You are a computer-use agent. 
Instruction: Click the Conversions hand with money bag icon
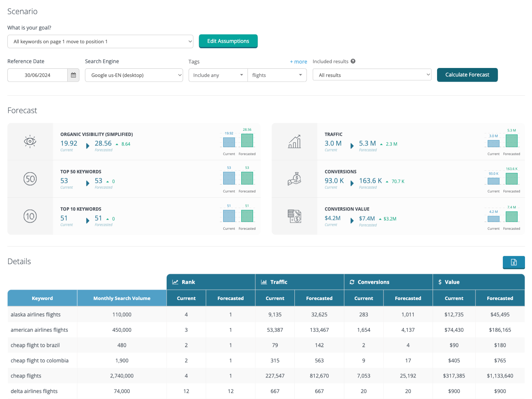[294, 179]
